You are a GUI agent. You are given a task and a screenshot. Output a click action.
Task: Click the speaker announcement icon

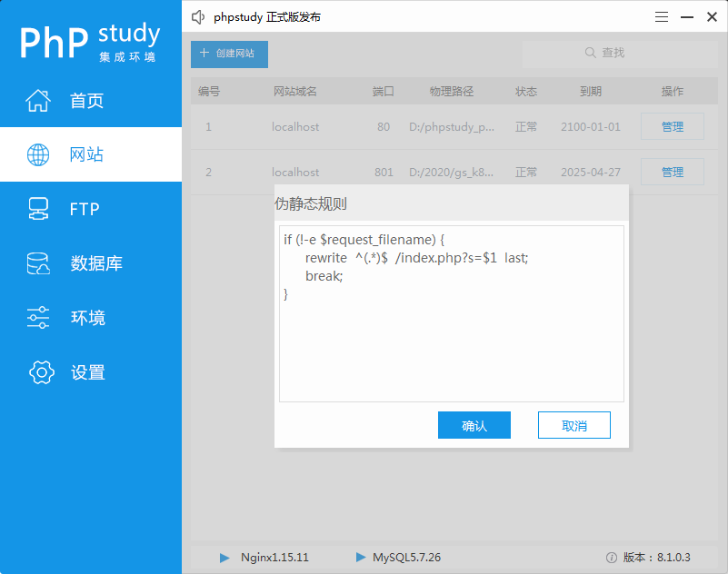pos(198,17)
